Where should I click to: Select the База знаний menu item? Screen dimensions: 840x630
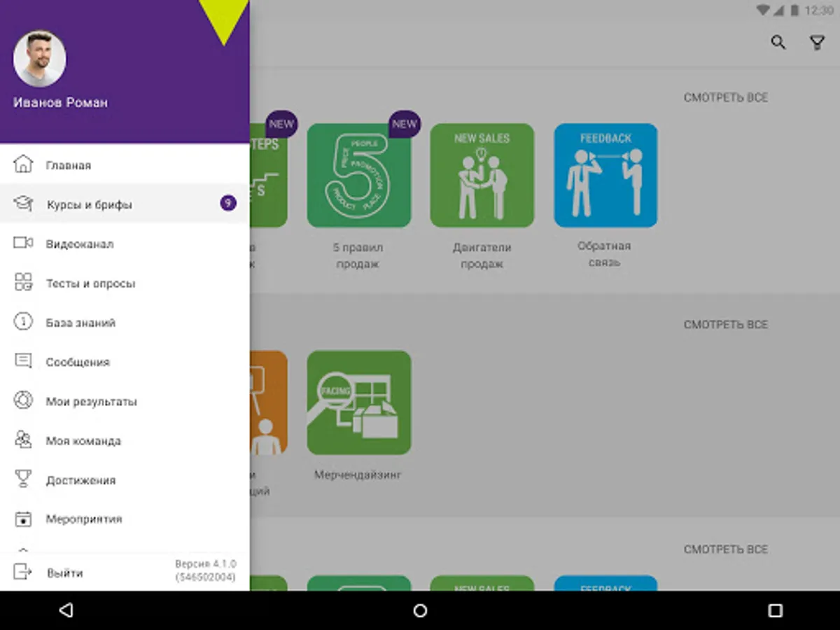125,322
